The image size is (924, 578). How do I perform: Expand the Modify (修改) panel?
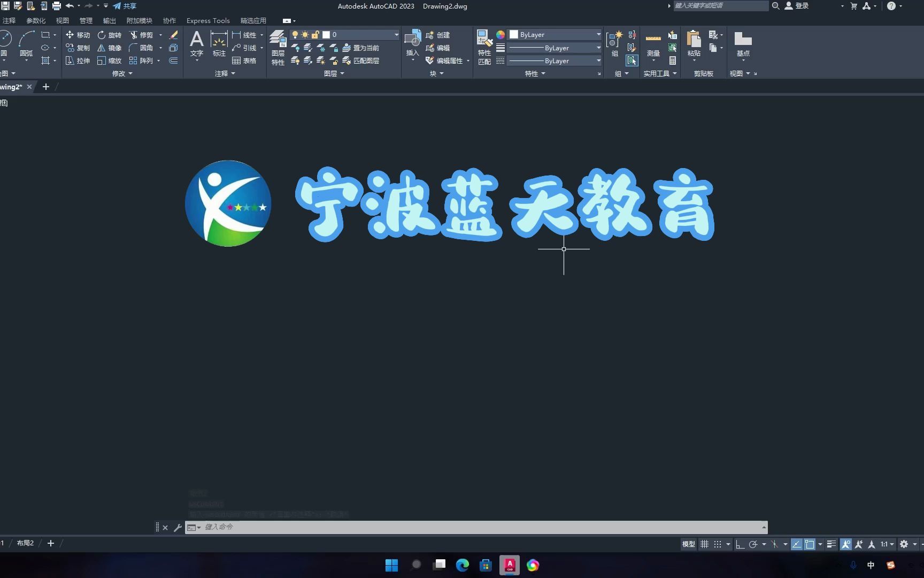pos(122,73)
